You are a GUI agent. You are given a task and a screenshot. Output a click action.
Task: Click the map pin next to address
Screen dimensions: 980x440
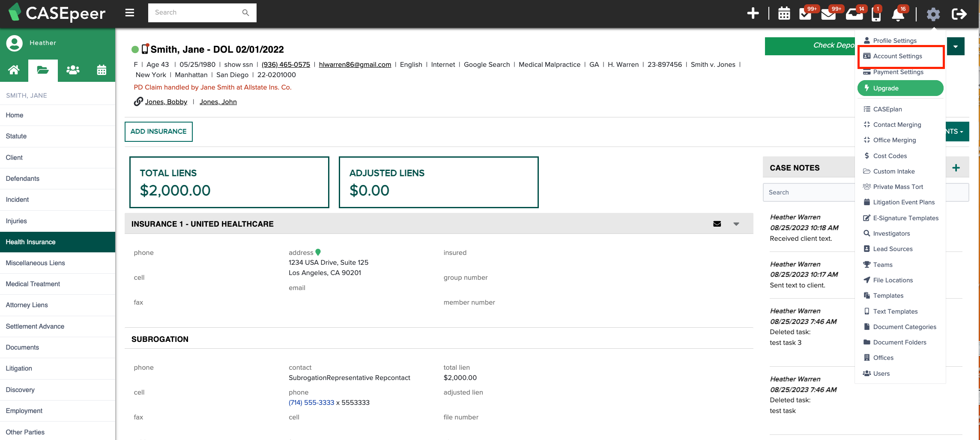tap(318, 252)
